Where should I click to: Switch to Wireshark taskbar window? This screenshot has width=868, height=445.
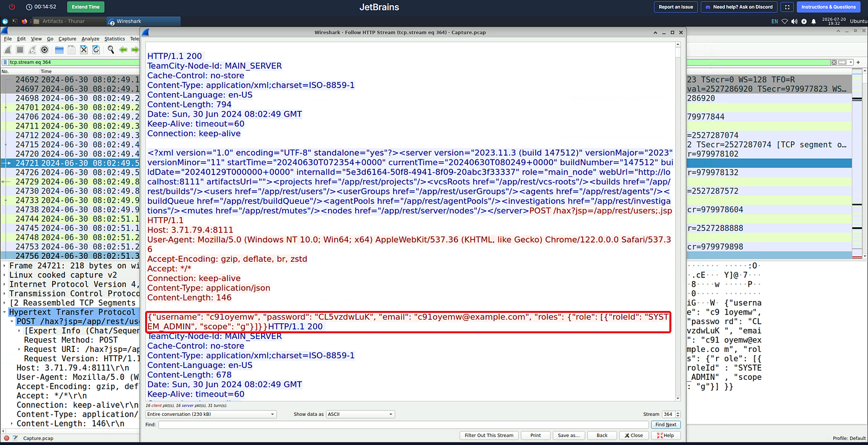click(x=143, y=21)
